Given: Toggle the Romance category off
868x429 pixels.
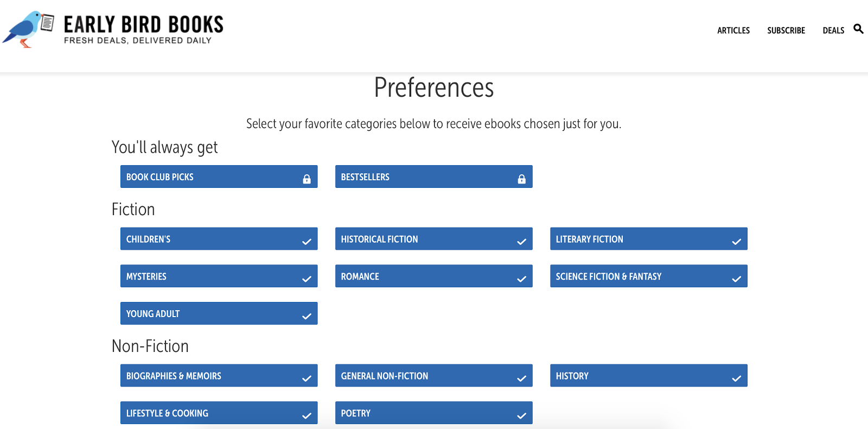Looking at the screenshot, I should [433, 276].
